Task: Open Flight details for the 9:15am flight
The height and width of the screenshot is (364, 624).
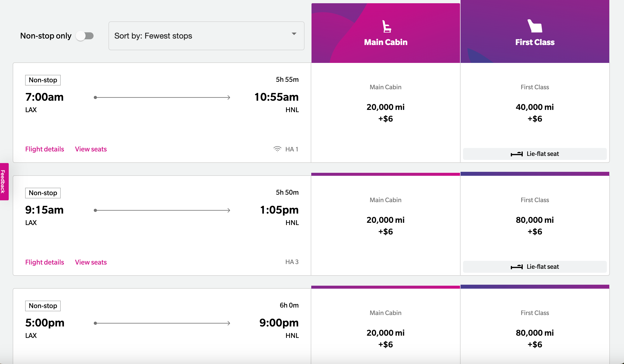Action: (45, 262)
